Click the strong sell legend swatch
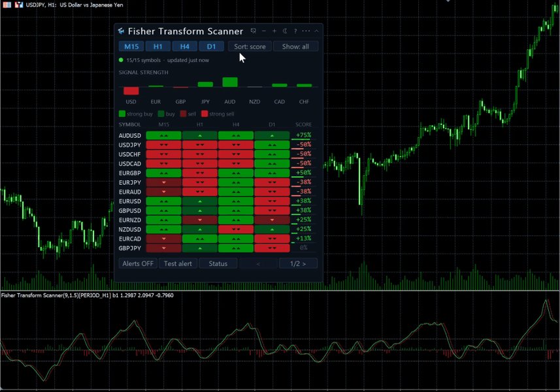This screenshot has height=392, width=560. click(x=205, y=114)
